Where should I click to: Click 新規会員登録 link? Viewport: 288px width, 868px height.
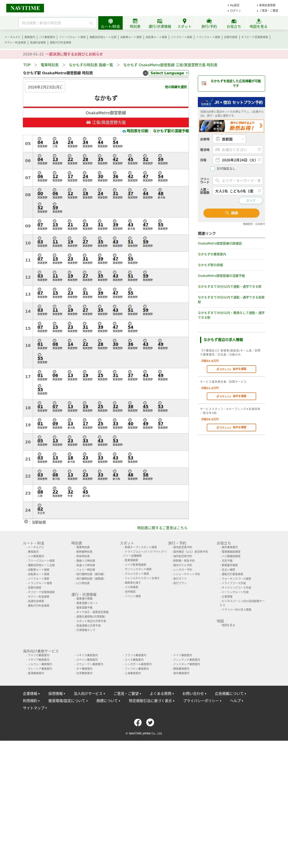(267, 5)
